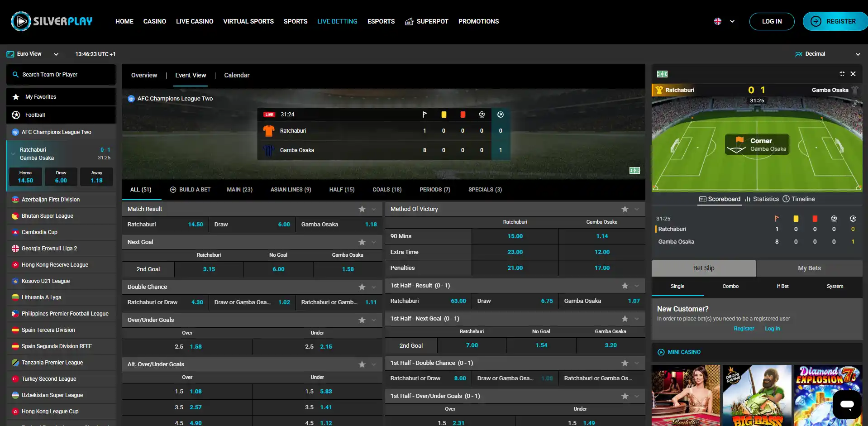Select the GOALS (18) tab
The width and height of the screenshot is (868, 426).
pyautogui.click(x=387, y=190)
